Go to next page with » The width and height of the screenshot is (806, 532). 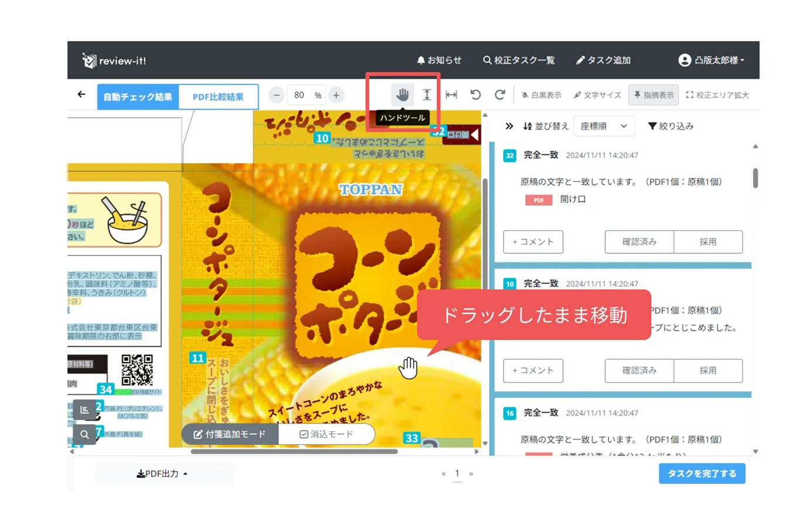(x=471, y=473)
